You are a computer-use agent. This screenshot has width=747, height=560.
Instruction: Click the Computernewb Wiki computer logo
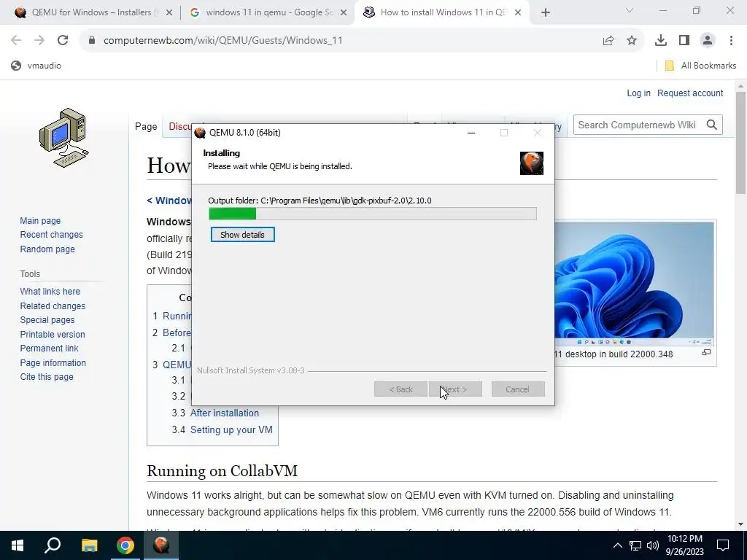click(64, 138)
